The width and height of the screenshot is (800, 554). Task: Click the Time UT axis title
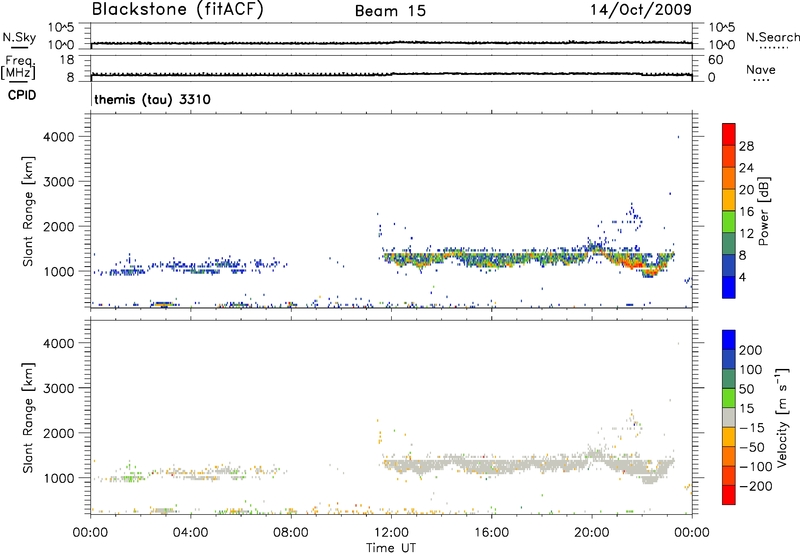(391, 548)
